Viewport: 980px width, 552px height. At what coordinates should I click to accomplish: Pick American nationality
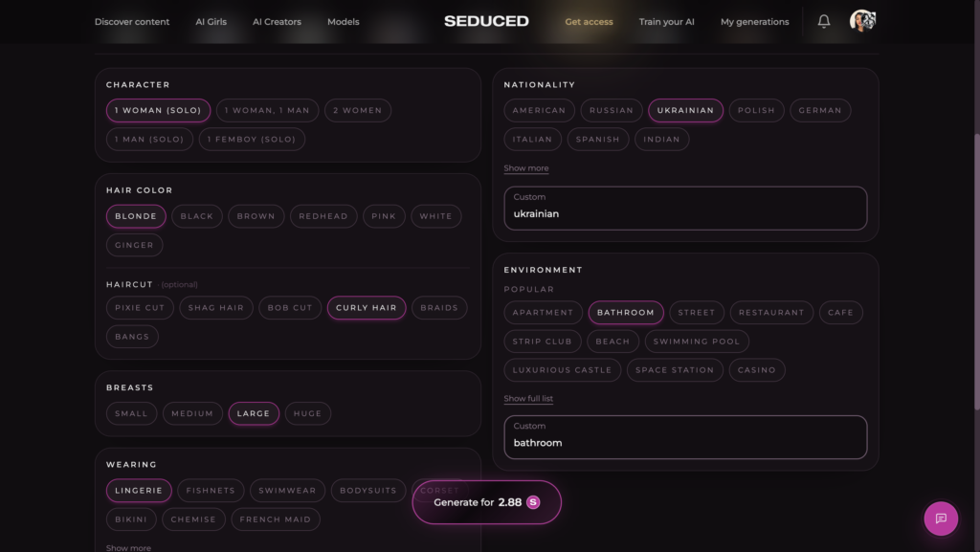tap(539, 111)
